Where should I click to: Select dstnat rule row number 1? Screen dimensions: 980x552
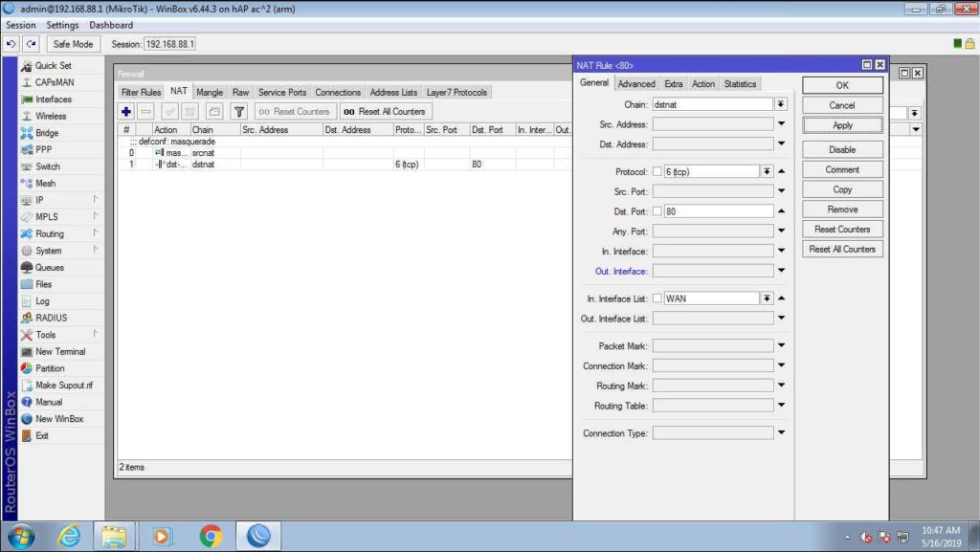point(345,165)
